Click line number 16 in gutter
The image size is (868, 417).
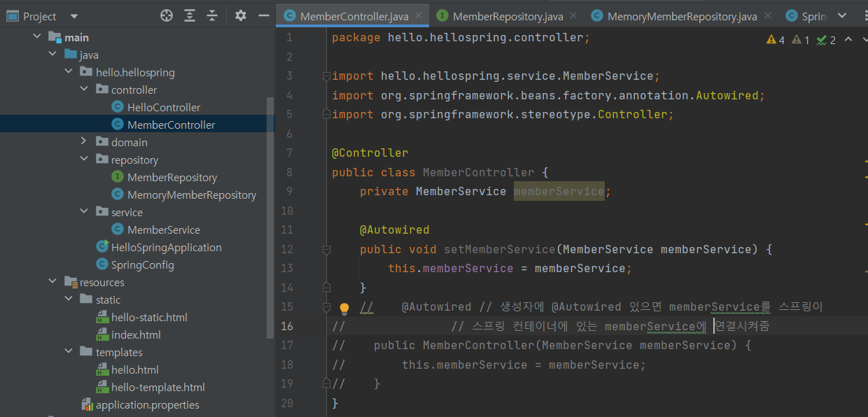click(287, 326)
